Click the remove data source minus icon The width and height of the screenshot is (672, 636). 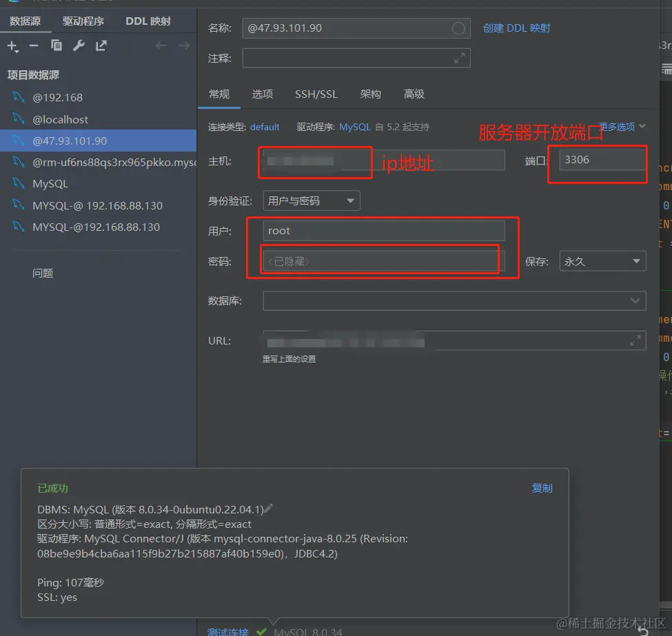pos(34,46)
